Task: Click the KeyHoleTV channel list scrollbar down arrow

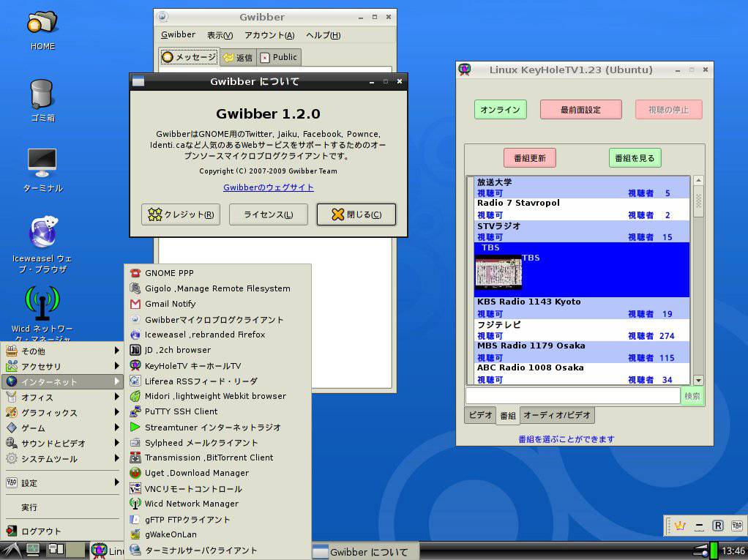Action: pyautogui.click(x=698, y=380)
